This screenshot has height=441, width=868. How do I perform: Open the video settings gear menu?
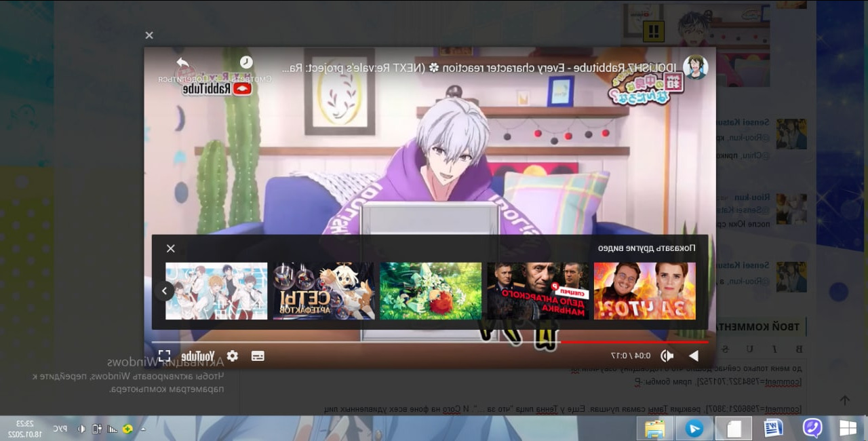(233, 356)
